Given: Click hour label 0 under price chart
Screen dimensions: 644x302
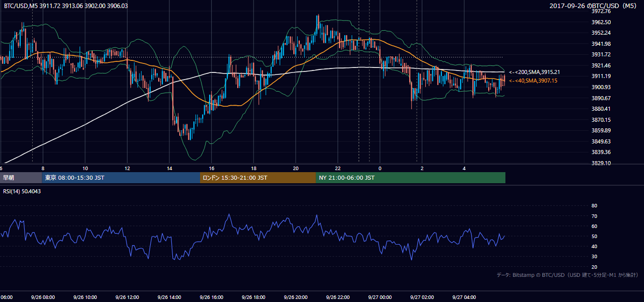Looking at the screenshot, I should click(380, 168).
